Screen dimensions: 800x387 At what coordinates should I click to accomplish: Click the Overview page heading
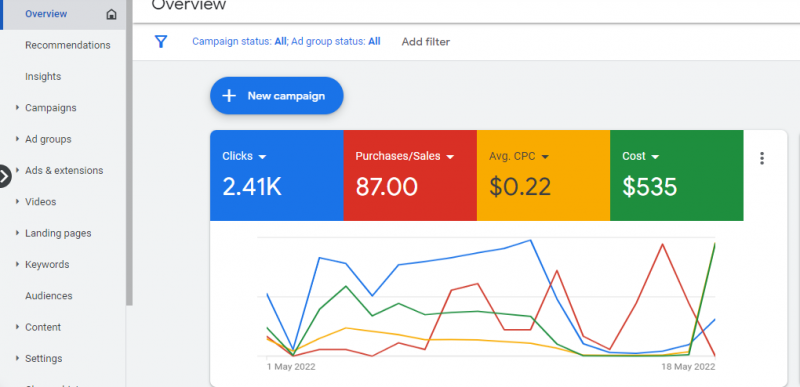pyautogui.click(x=189, y=5)
